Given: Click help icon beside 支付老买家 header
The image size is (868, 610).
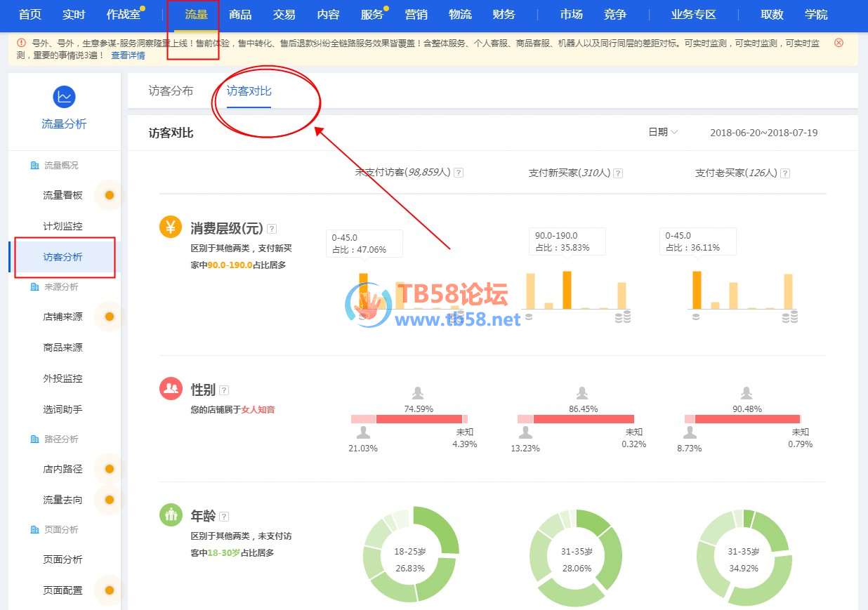Looking at the screenshot, I should click(785, 173).
